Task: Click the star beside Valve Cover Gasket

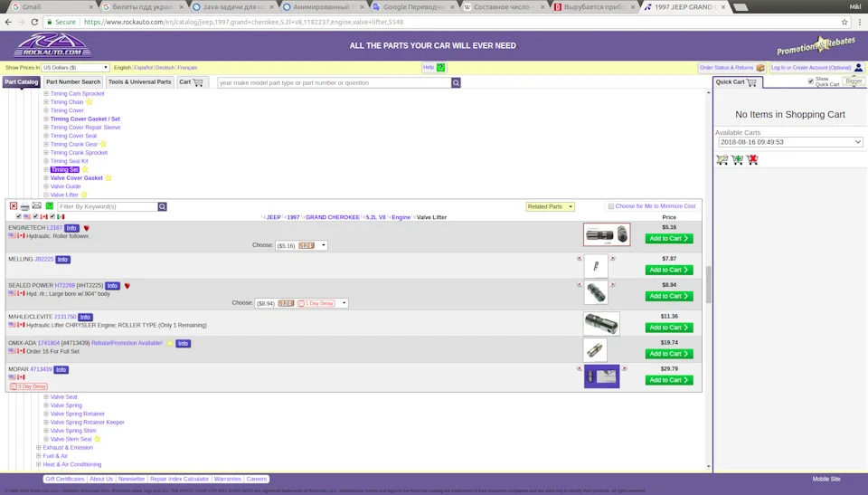Action: 108,178
